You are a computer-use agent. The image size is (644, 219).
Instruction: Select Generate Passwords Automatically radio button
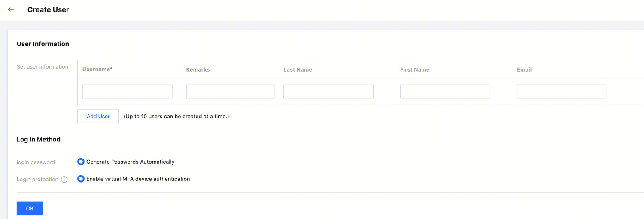tap(81, 162)
